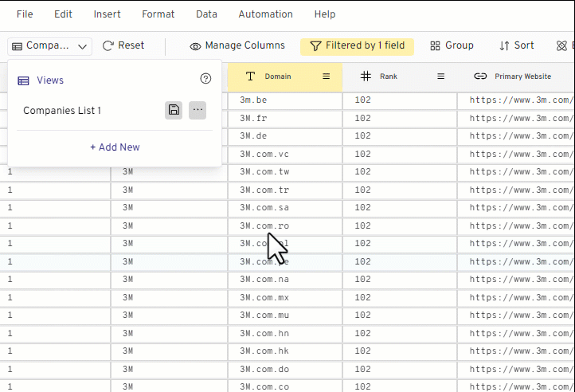The width and height of the screenshot is (575, 392).
Task: Open the File menu
Action: pos(25,14)
